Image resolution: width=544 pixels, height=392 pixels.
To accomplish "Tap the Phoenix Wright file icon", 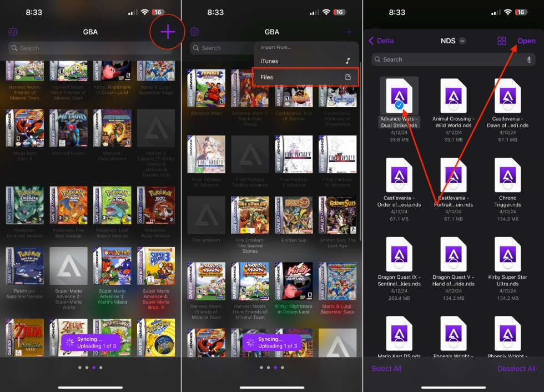I will pos(453,334).
